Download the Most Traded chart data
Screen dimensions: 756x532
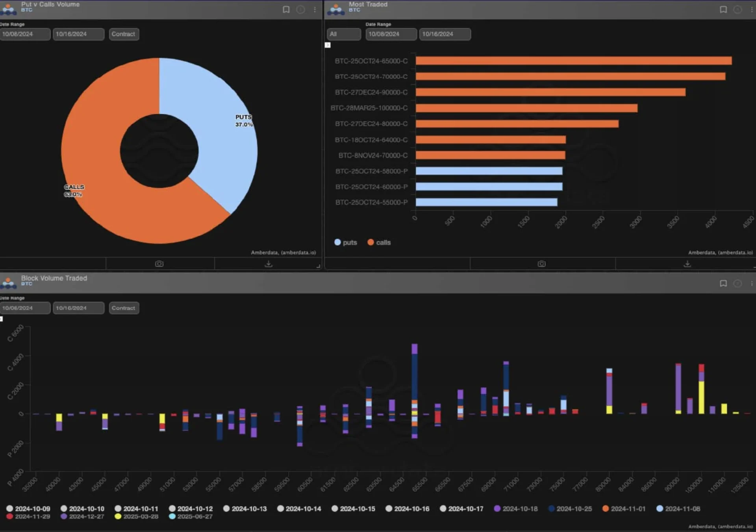pos(687,264)
